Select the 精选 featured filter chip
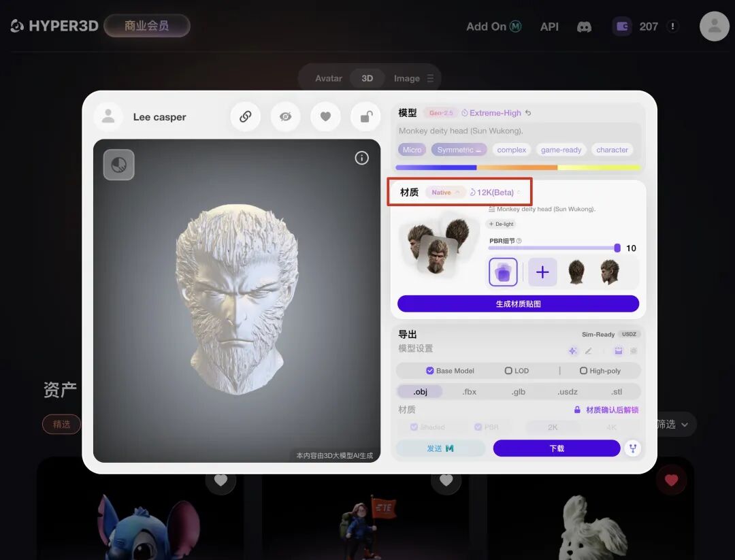The height and width of the screenshot is (560, 735). tap(61, 424)
